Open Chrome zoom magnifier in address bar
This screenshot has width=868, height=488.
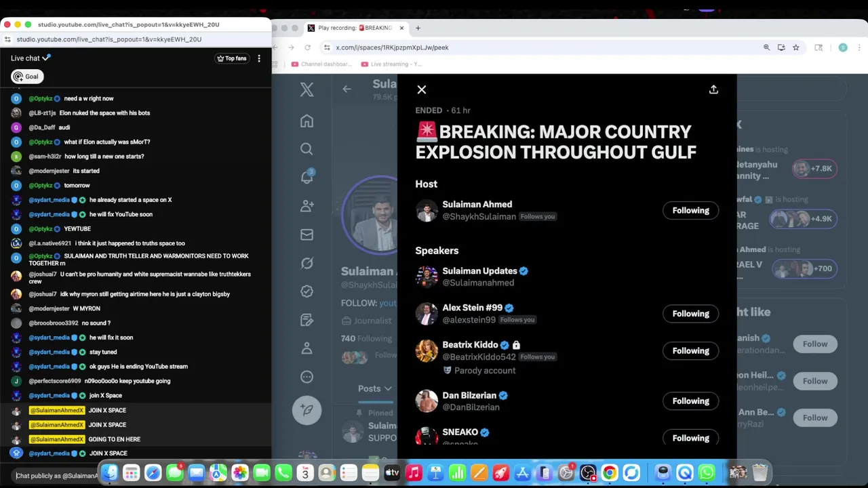[767, 47]
